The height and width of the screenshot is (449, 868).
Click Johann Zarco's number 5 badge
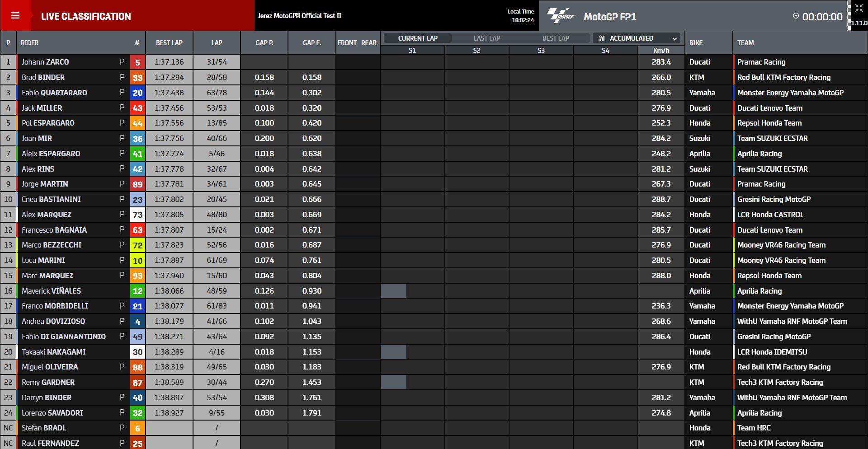tap(137, 62)
